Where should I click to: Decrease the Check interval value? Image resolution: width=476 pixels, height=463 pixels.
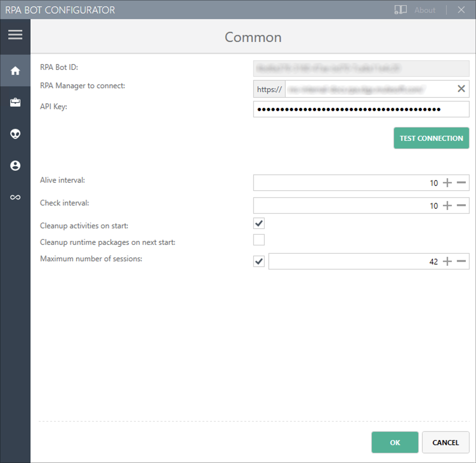(460, 205)
